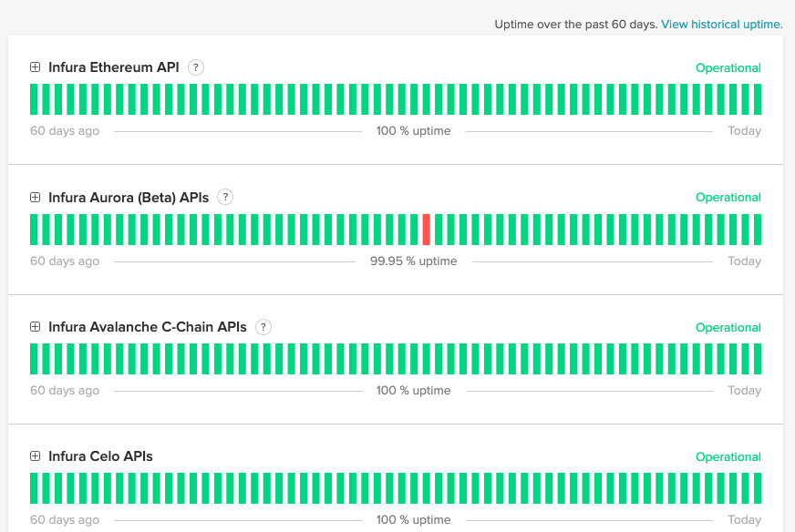The height and width of the screenshot is (532, 795).
Task: Select today's bar in Aurora uptime timeline
Action: [757, 230]
